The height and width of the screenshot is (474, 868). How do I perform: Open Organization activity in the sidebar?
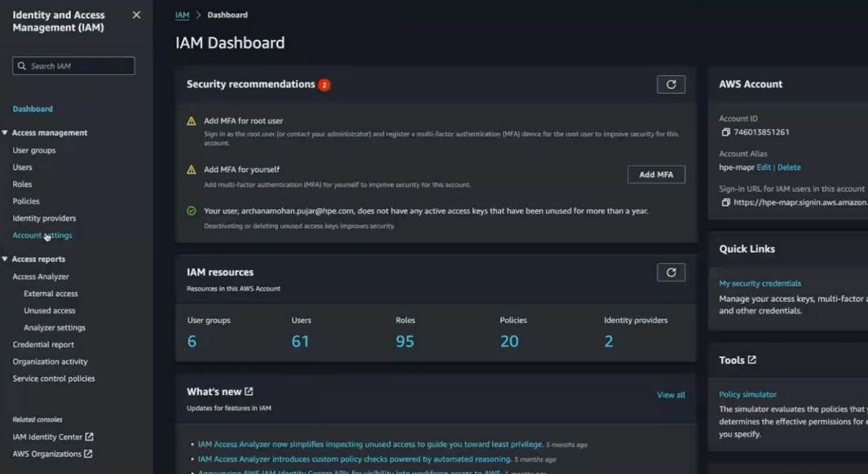coord(51,361)
